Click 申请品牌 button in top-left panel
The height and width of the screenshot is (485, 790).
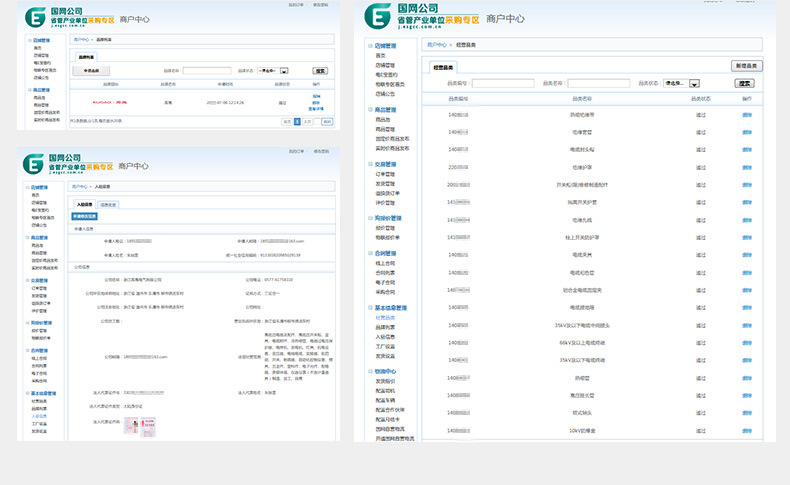coord(91,71)
